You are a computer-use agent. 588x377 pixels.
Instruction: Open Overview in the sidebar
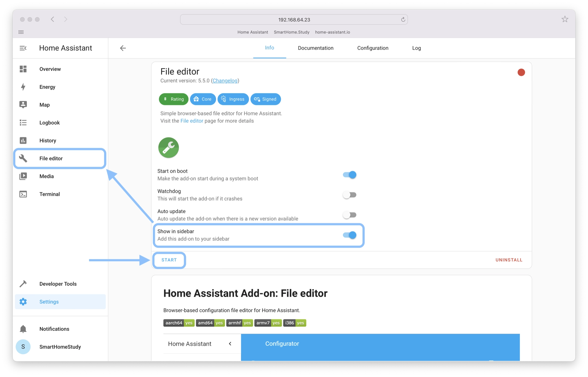tap(60, 69)
